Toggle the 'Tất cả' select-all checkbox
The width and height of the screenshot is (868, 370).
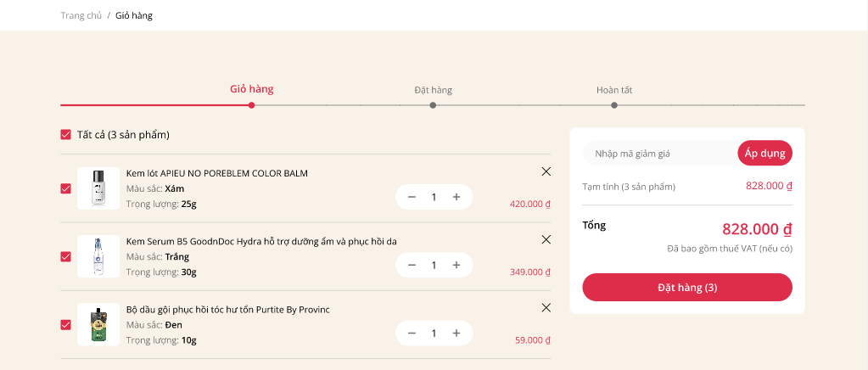(66, 134)
